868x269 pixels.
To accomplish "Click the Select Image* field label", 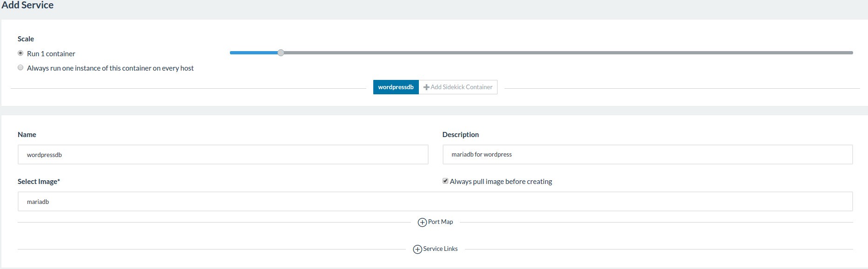I will tap(39, 182).
